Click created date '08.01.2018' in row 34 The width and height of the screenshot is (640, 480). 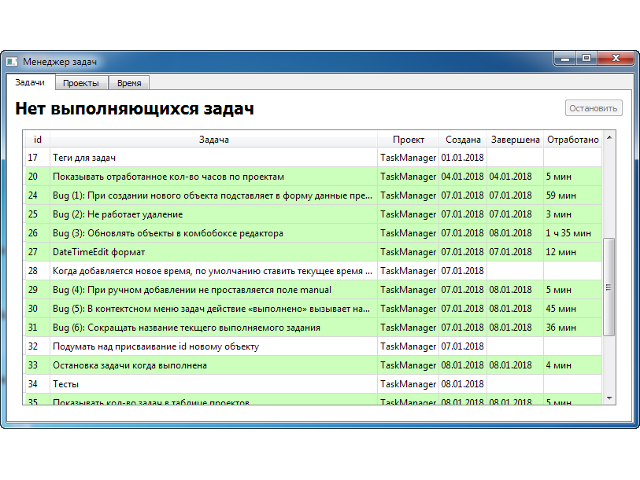click(462, 384)
